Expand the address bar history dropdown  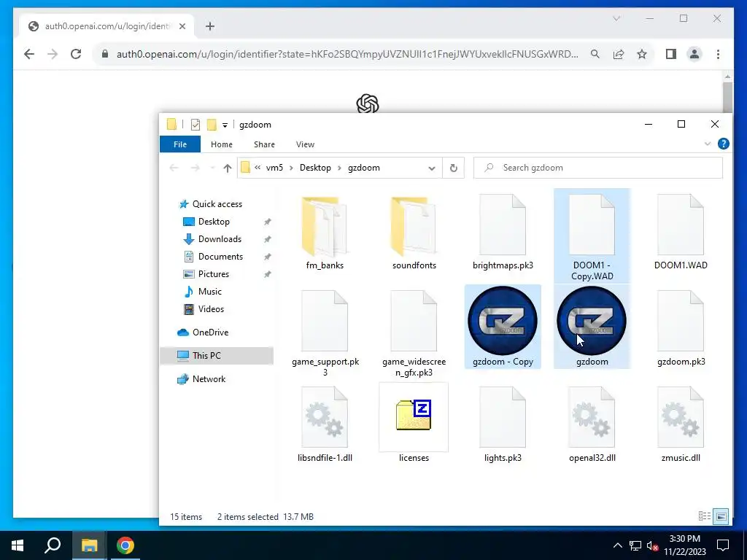coord(432,168)
